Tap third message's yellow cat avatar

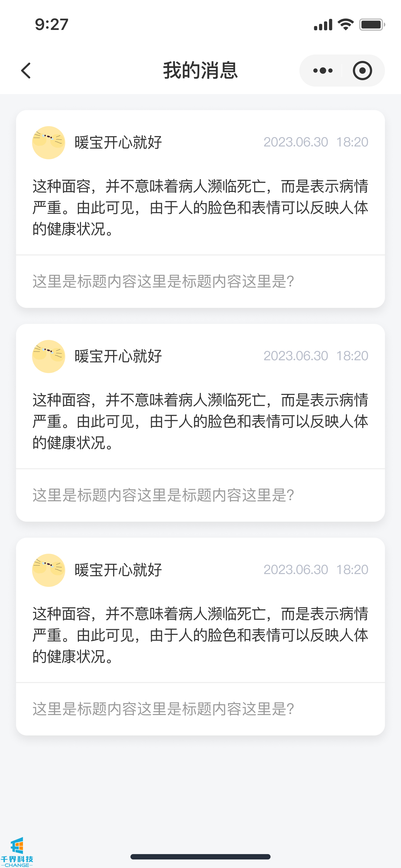coord(49,570)
